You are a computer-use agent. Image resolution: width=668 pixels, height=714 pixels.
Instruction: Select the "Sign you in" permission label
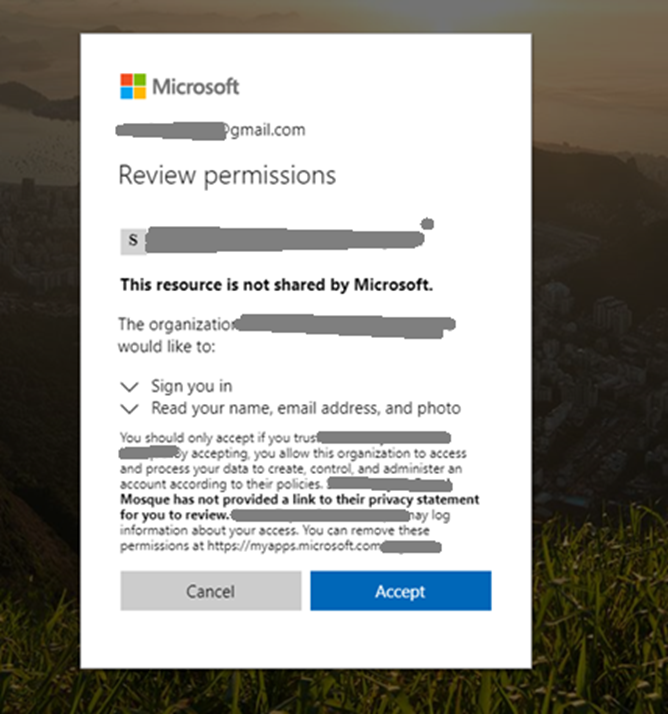pos(192,386)
